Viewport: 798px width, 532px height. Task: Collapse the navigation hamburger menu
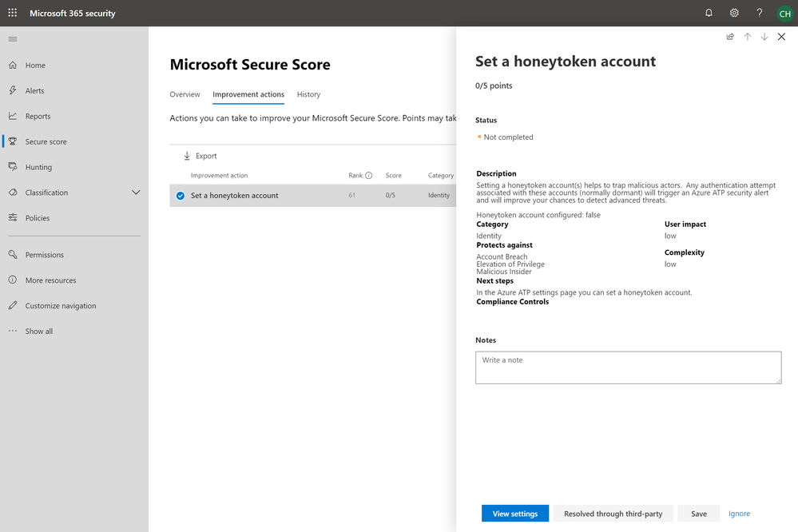pos(12,39)
